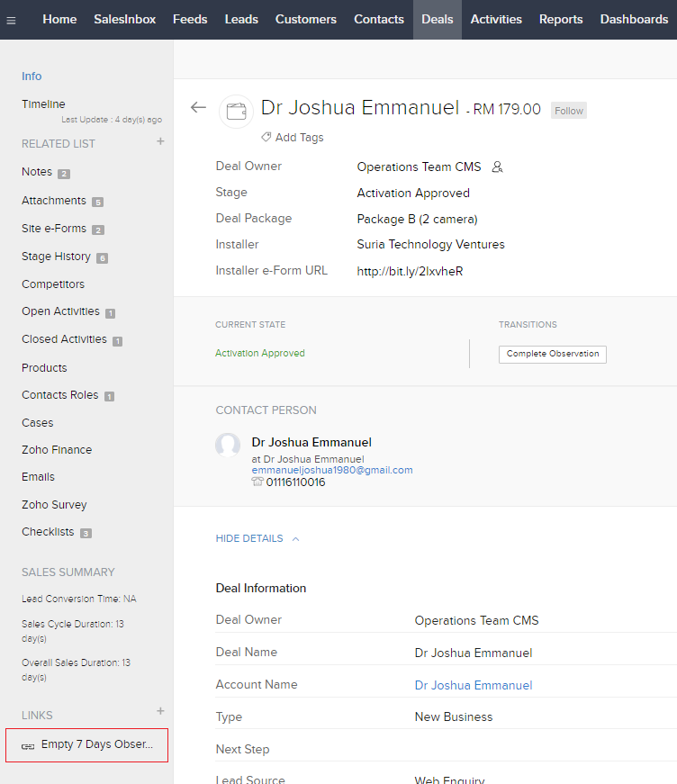This screenshot has width=677, height=784.
Task: Open the Checklists related list
Action: pos(49,532)
